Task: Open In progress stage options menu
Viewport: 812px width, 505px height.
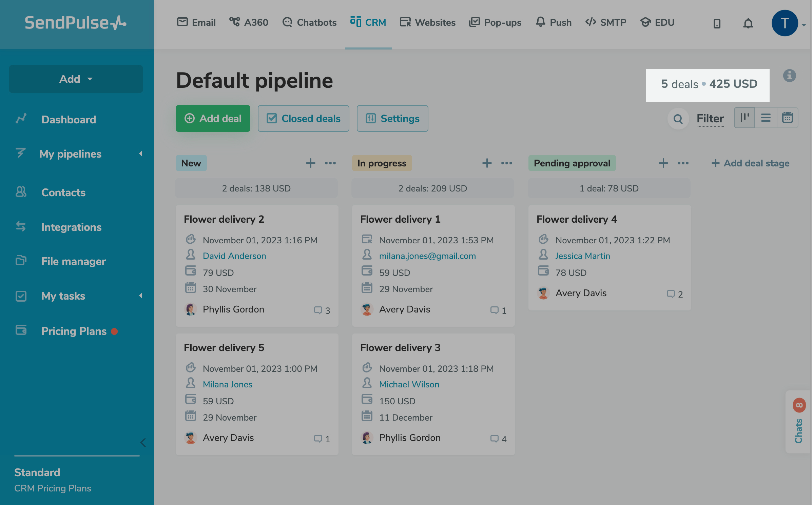Action: pos(507,163)
